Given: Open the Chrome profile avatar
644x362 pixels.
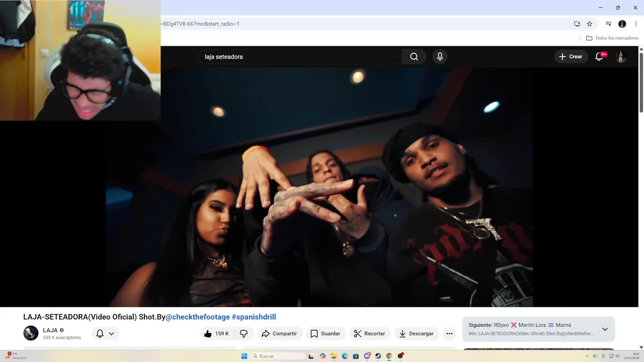Looking at the screenshot, I should tap(622, 24).
